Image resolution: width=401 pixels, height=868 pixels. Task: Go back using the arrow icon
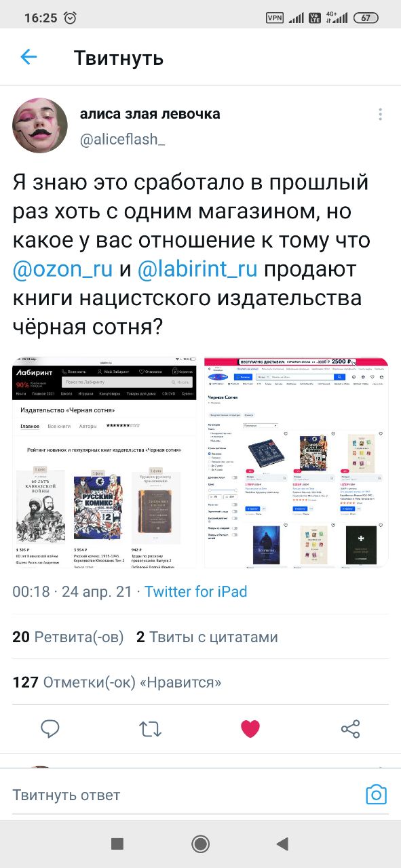(x=28, y=57)
